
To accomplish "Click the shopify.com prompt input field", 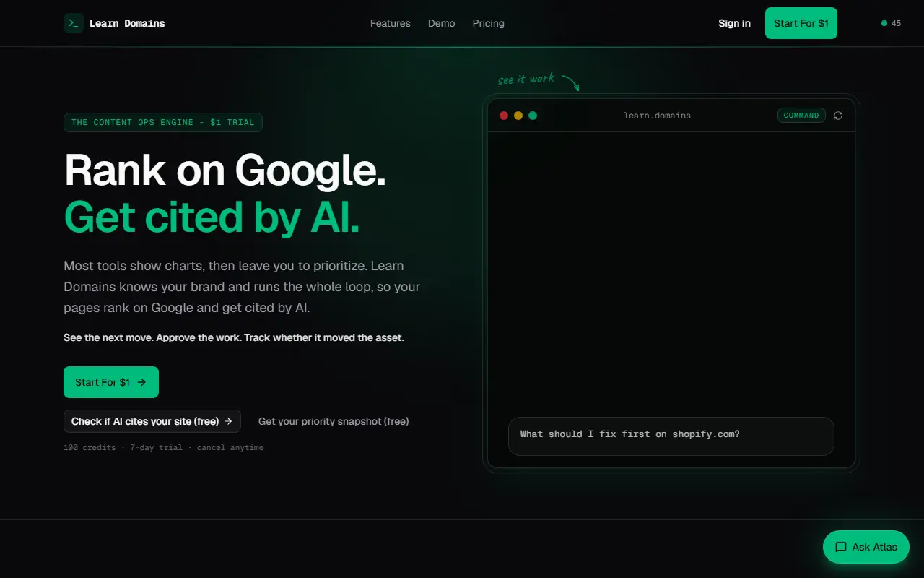I will coord(671,436).
